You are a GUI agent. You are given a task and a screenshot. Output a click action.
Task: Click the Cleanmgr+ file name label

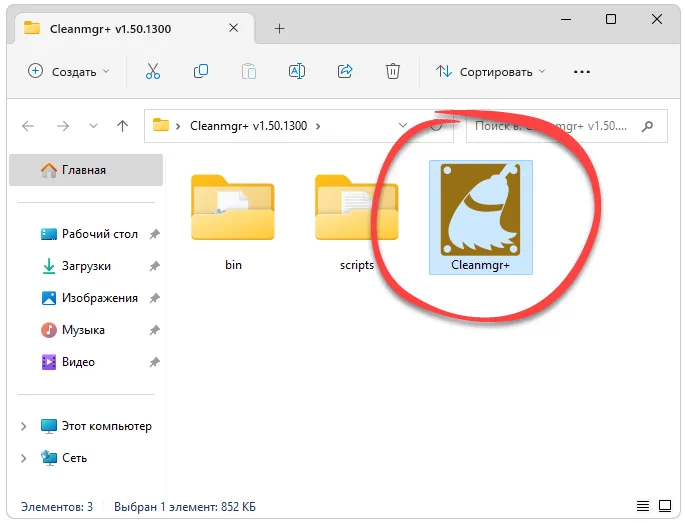pyautogui.click(x=481, y=265)
